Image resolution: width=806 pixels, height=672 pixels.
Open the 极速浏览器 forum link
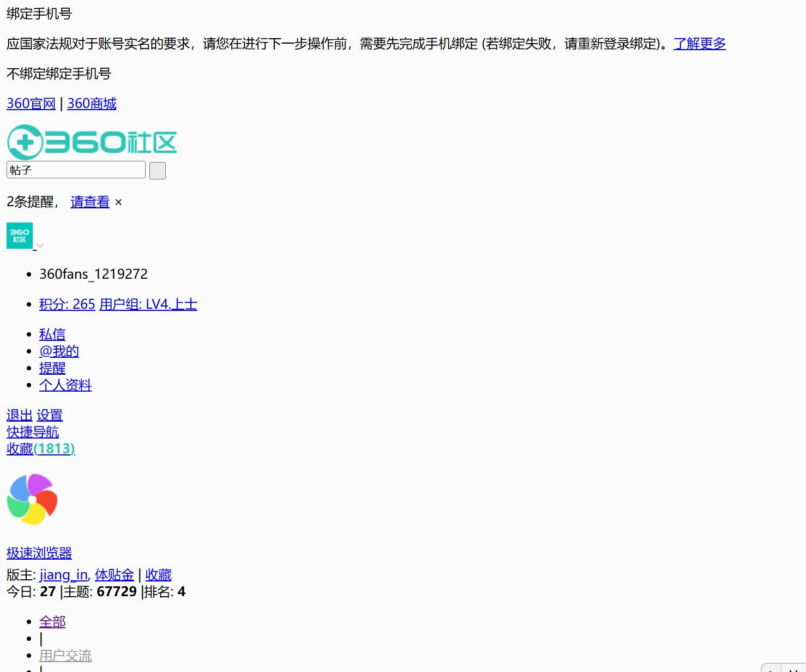39,553
